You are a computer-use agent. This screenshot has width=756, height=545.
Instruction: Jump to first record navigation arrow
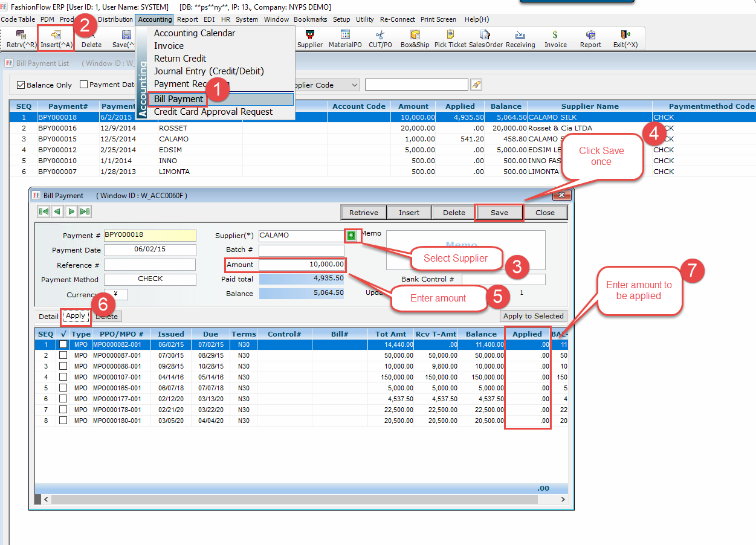44,211
